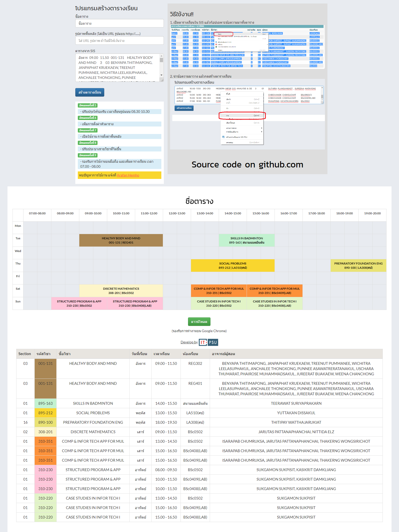The width and height of the screenshot is (399, 532).
Task: Click the 18.00 - 19.50 time cell
Action: point(166,422)
